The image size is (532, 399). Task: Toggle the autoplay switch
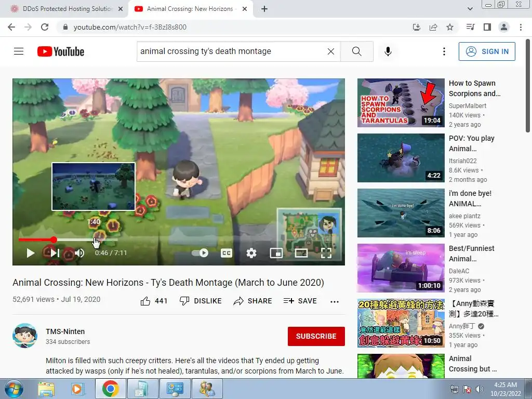coord(200,253)
